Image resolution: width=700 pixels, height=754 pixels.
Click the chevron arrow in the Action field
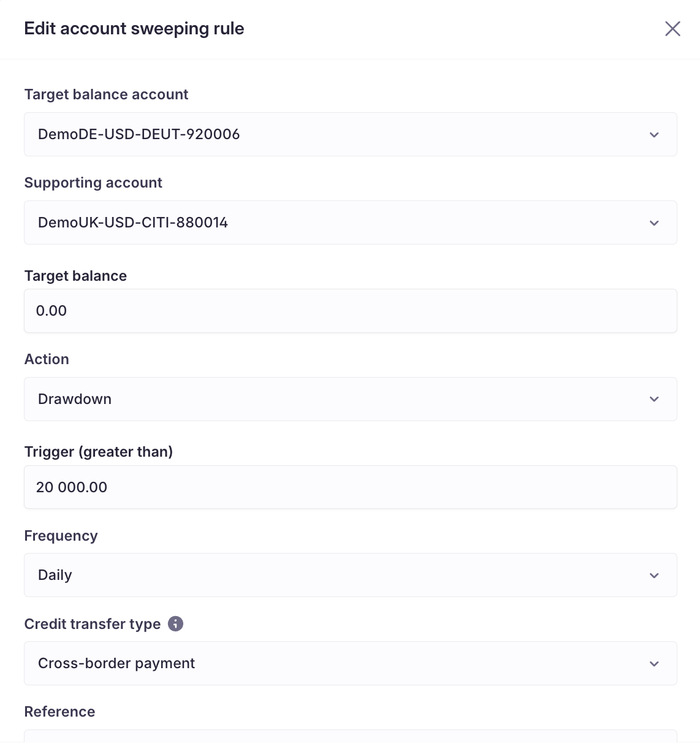click(x=654, y=399)
